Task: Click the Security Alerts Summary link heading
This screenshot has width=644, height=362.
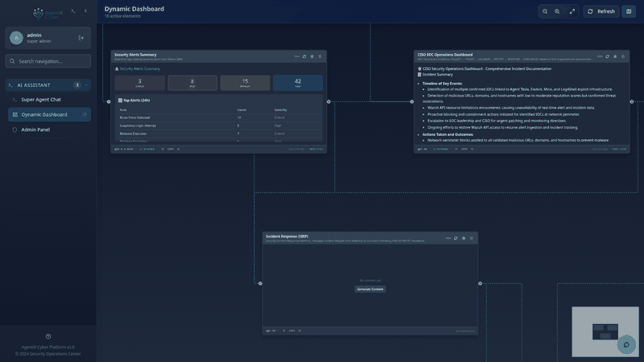Action: 138,69
